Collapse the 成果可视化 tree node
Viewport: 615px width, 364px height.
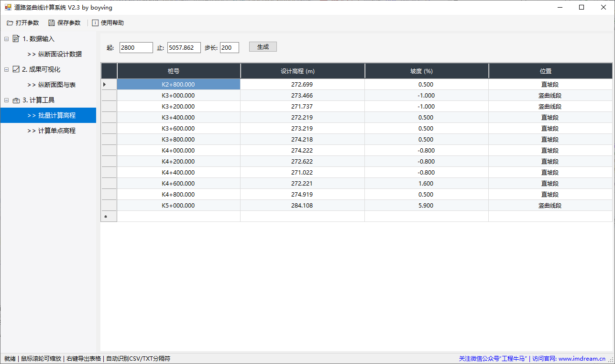pos(6,69)
